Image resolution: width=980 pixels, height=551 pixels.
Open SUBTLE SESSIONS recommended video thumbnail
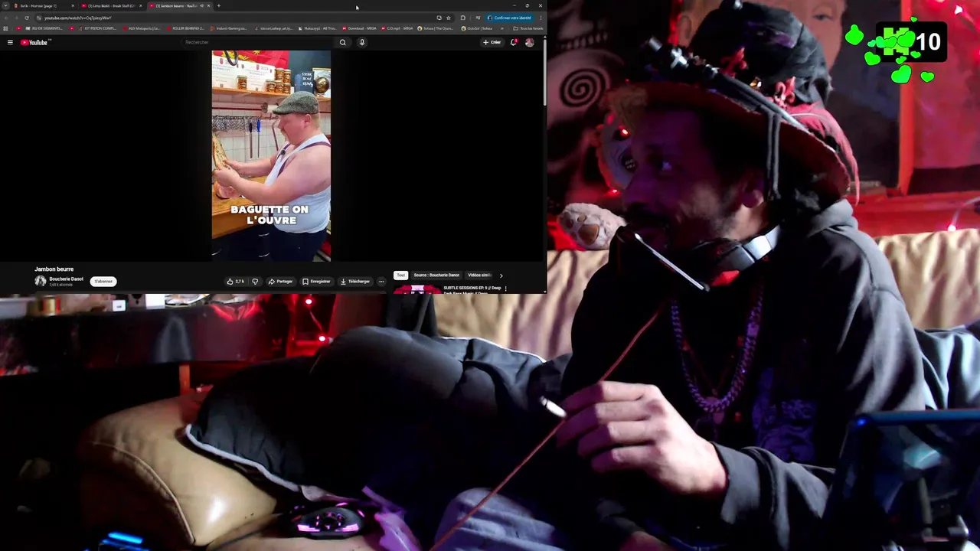[x=417, y=289]
